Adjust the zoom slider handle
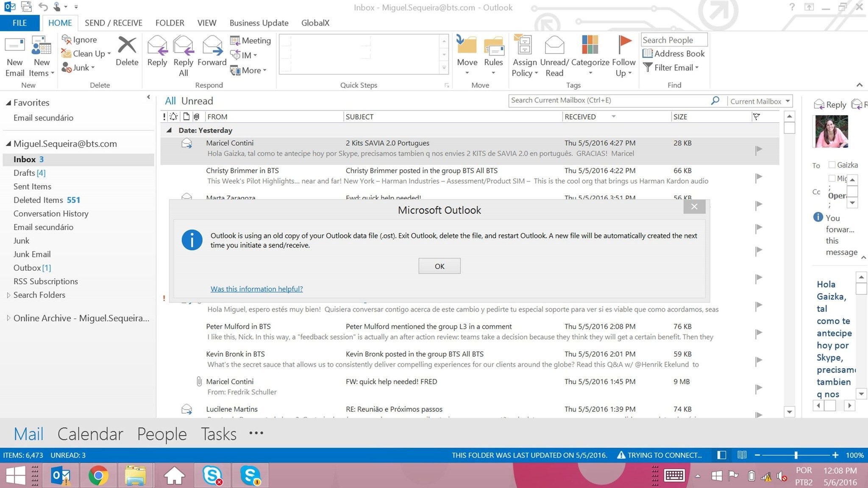Image resolution: width=868 pixels, height=488 pixels. tap(796, 455)
